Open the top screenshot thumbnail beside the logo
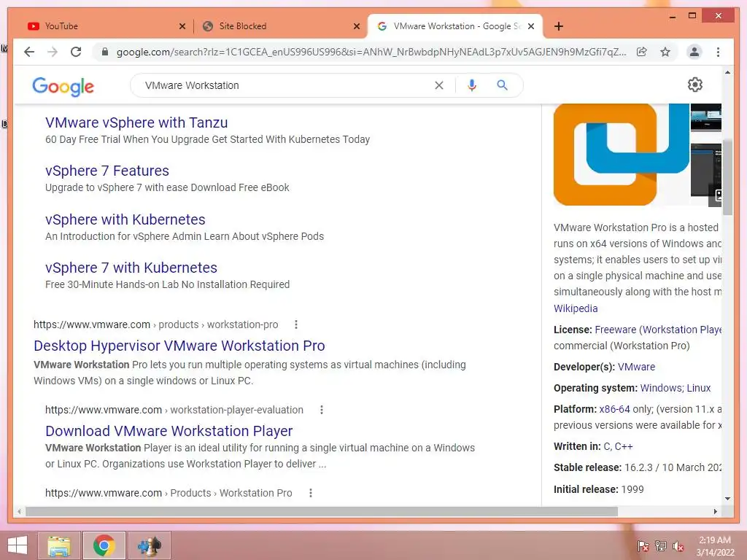Image resolution: width=747 pixels, height=560 pixels. (x=705, y=117)
